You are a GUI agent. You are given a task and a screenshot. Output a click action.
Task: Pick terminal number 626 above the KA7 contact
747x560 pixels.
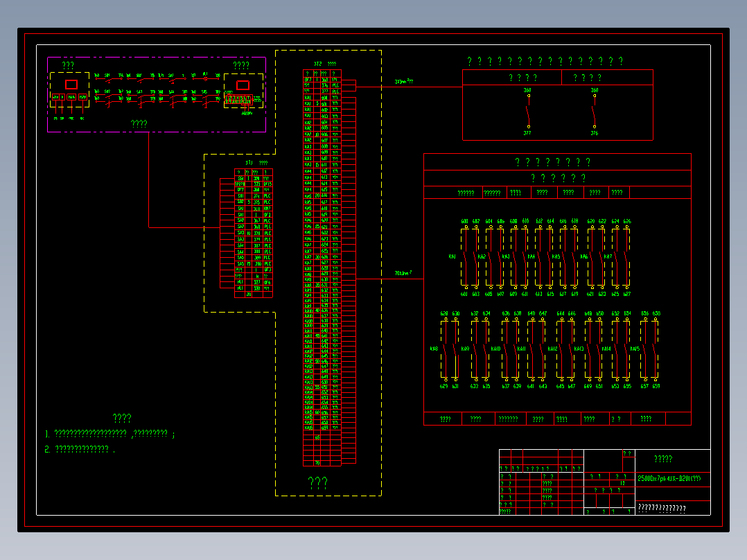pos(627,221)
